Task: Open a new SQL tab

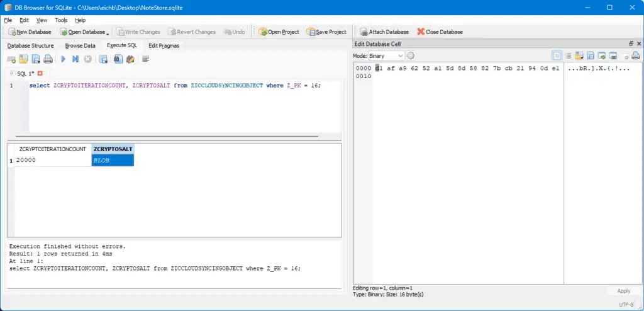Action: (11, 59)
